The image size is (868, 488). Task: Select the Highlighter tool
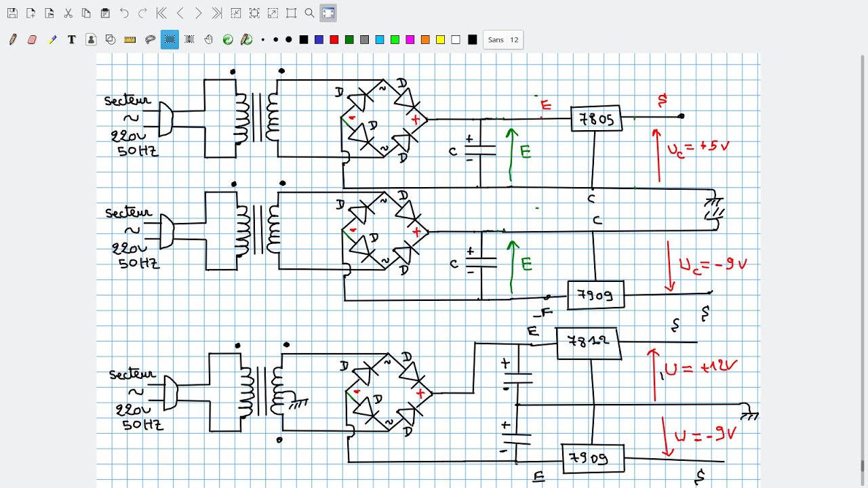pyautogui.click(x=52, y=39)
